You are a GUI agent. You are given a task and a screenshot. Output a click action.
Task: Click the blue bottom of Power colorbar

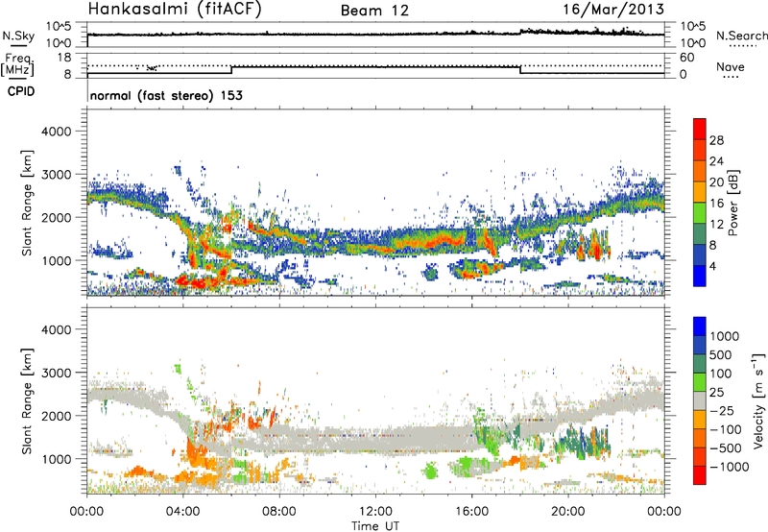click(700, 276)
